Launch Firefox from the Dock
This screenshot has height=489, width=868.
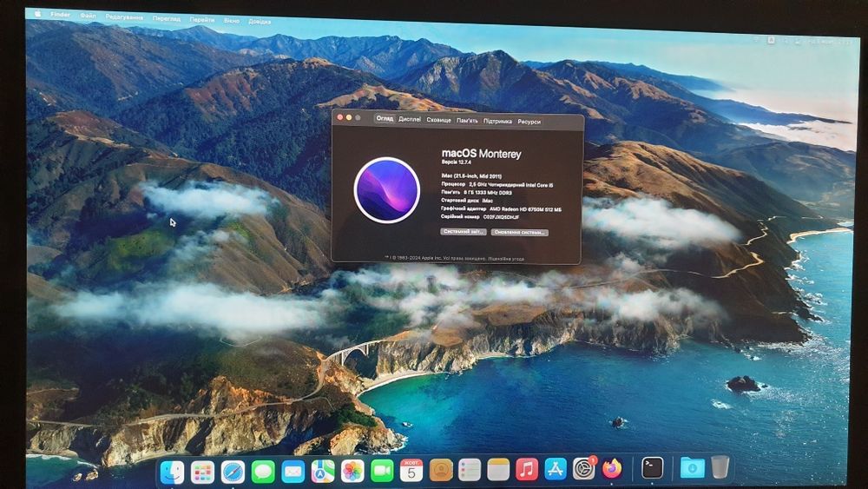(612, 468)
